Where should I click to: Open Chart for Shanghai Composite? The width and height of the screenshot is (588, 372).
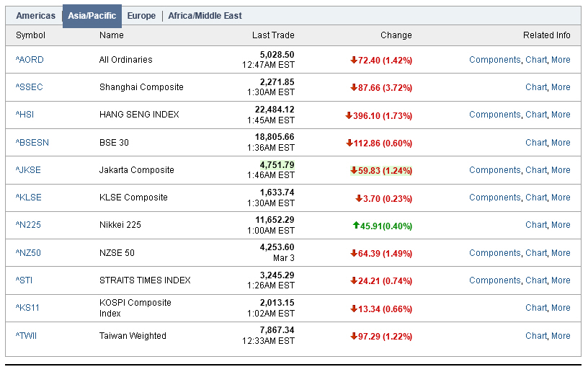(536, 87)
